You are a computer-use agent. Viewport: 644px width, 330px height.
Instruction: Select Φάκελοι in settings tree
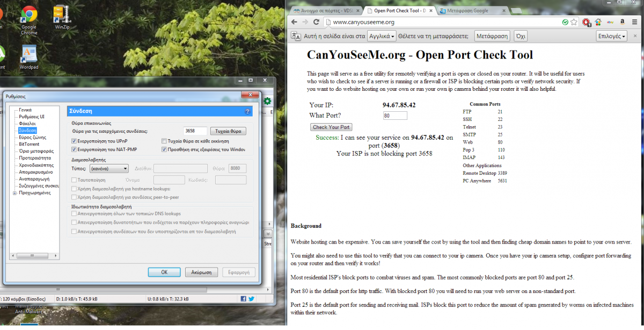tap(27, 124)
